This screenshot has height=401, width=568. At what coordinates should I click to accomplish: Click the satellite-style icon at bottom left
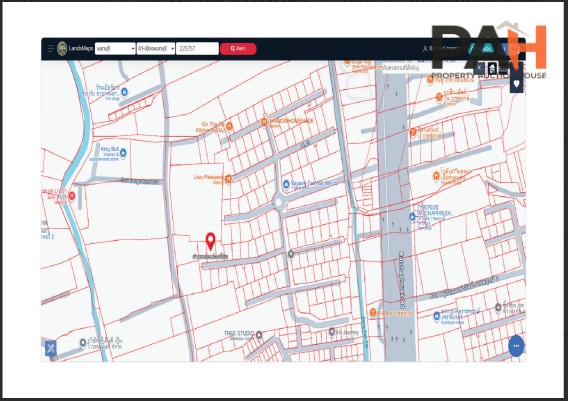tap(50, 348)
